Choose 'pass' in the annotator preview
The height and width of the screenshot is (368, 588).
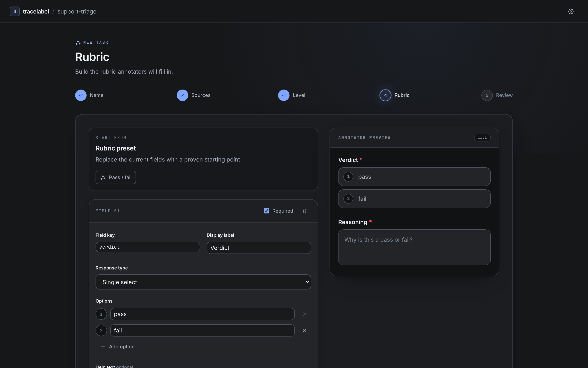click(414, 176)
